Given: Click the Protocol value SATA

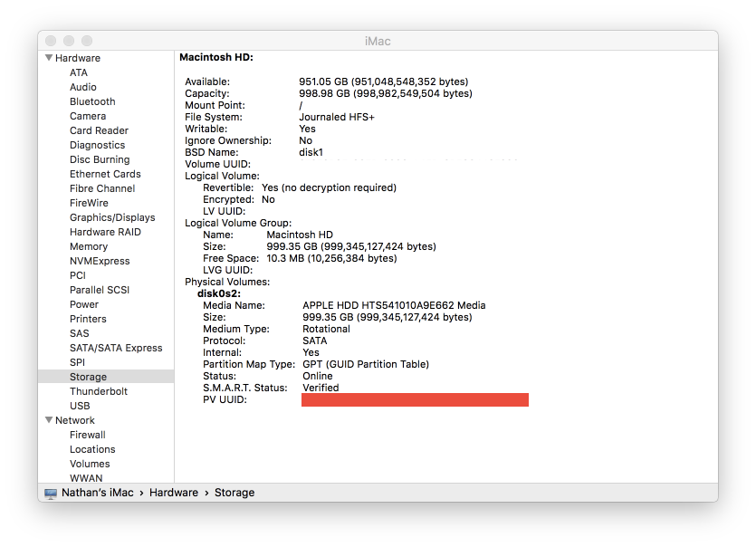Looking at the screenshot, I should coord(315,341).
